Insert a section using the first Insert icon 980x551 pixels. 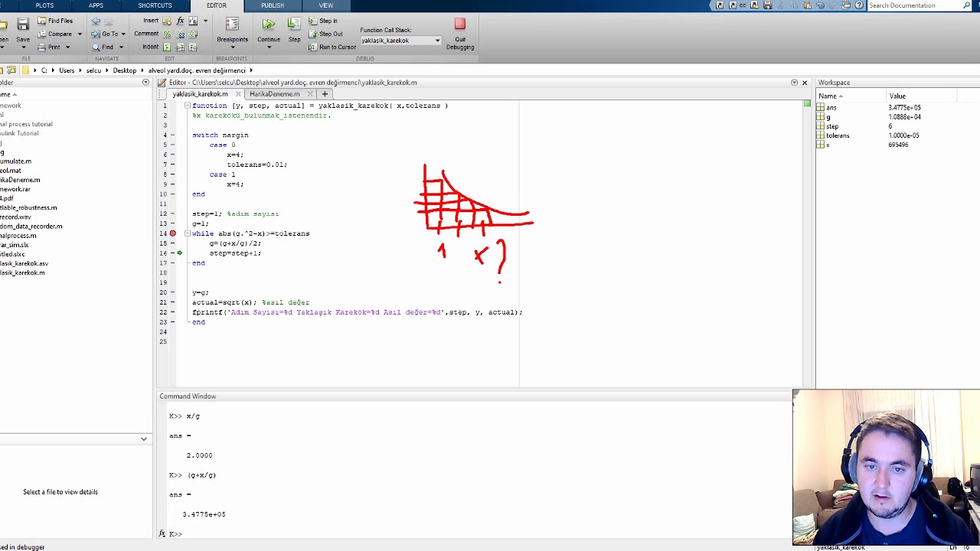[167, 21]
